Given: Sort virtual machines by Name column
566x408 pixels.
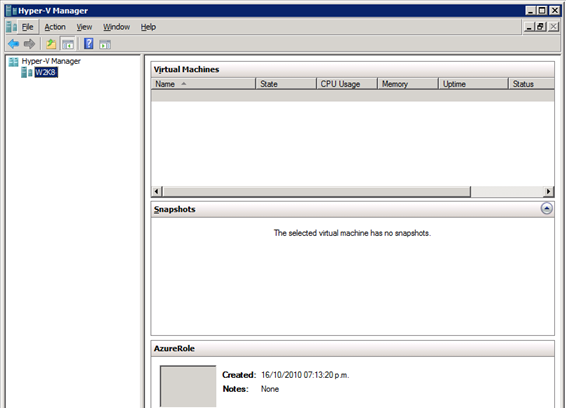Looking at the screenshot, I should [203, 84].
